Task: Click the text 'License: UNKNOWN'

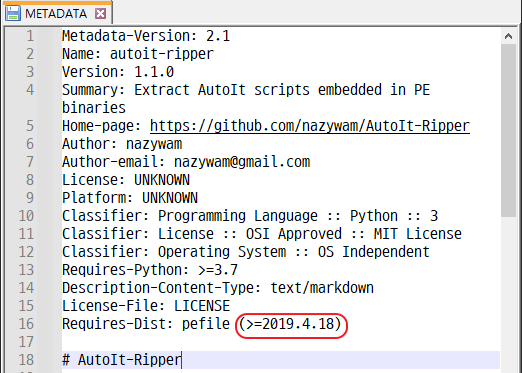Action: 126,180
